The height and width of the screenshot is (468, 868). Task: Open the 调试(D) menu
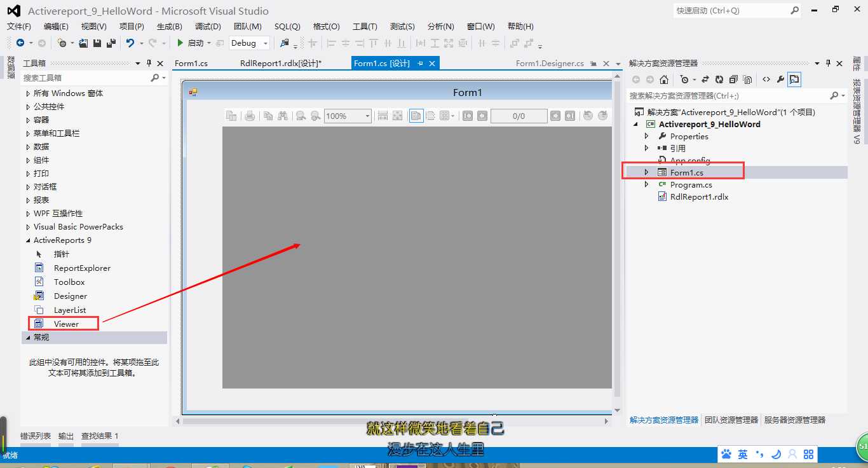(208, 26)
